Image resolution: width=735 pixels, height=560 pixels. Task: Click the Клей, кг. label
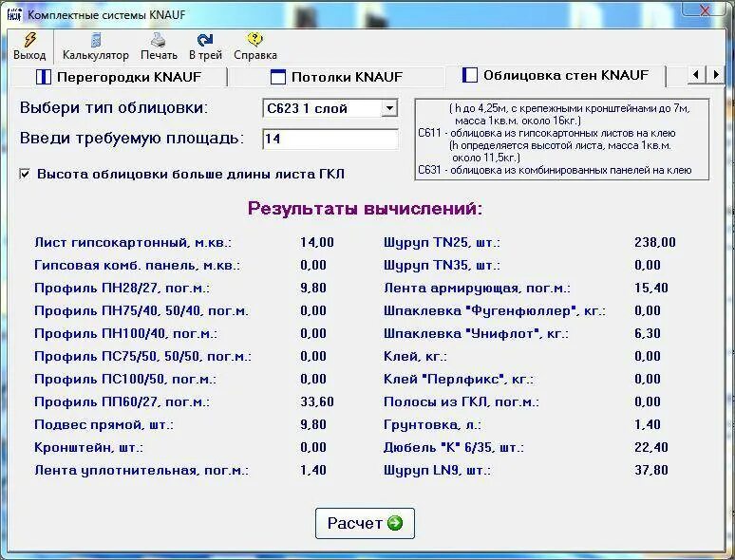coord(415,356)
